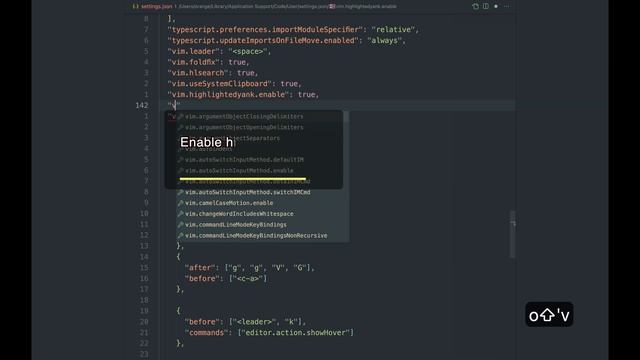Click the "<space>" value

(x=248, y=51)
